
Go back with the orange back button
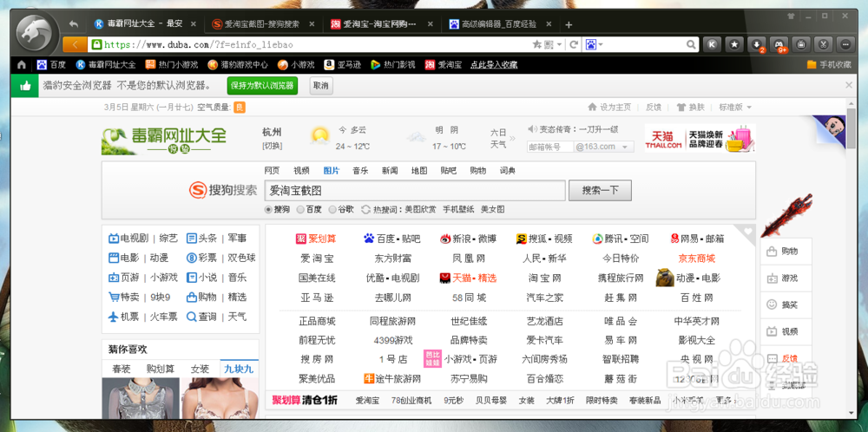click(x=76, y=44)
